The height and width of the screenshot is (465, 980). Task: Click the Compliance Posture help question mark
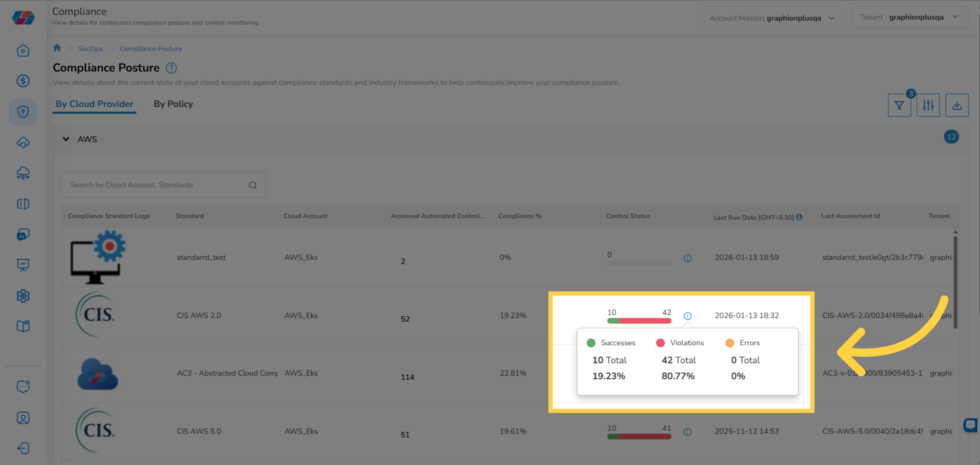171,68
